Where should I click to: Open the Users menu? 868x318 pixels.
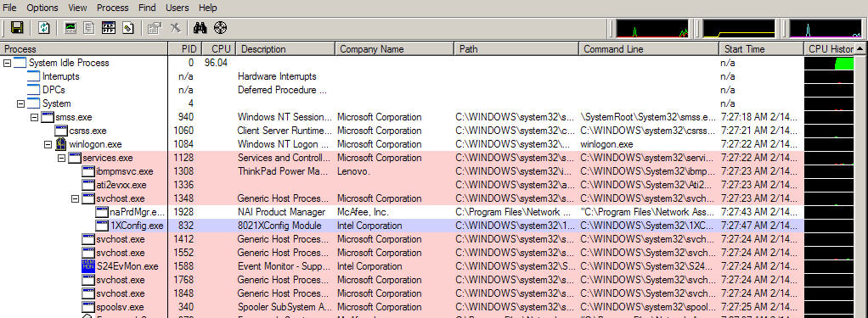click(178, 8)
